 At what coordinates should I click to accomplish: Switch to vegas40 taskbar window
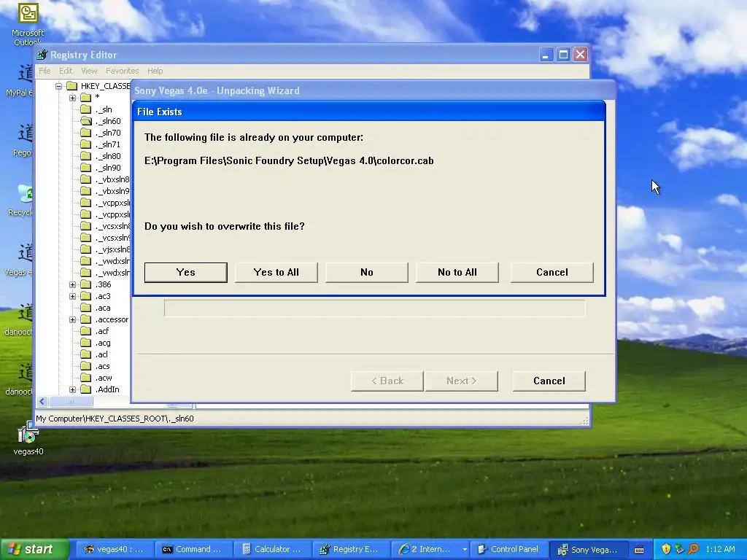pos(115,550)
